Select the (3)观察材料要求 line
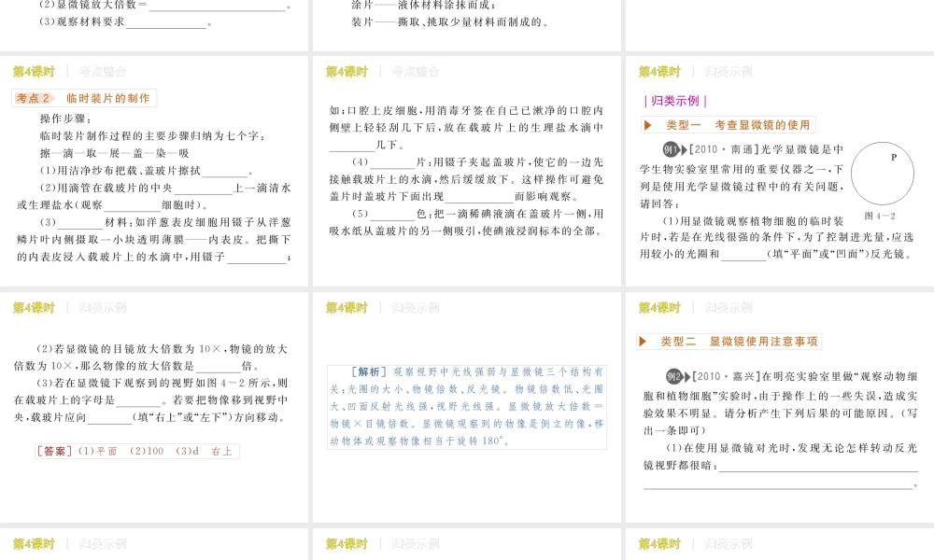934x560 pixels. pyautogui.click(x=126, y=22)
